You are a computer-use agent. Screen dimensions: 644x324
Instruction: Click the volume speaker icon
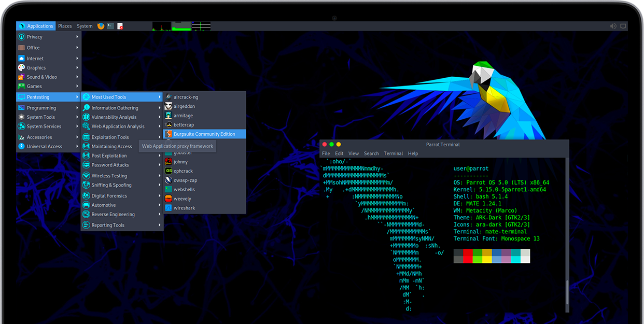[613, 26]
